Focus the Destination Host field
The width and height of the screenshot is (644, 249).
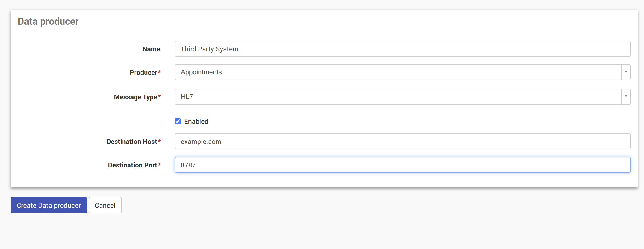pyautogui.click(x=402, y=141)
